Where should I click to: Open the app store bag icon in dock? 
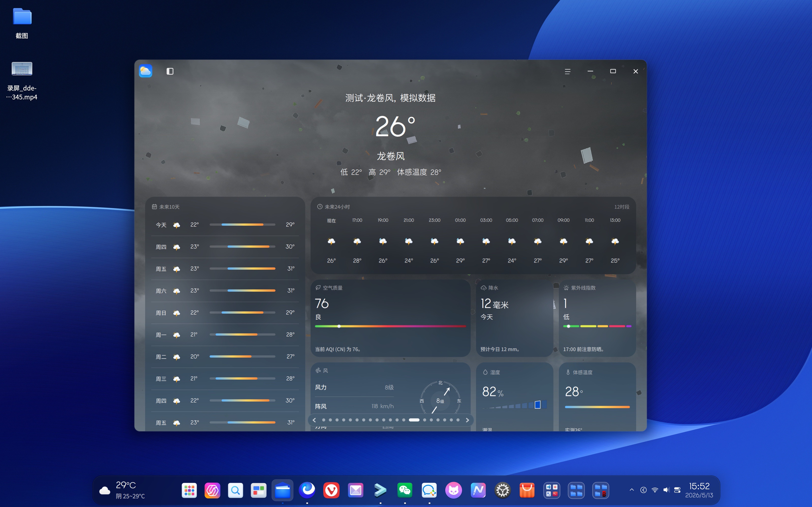click(x=527, y=490)
